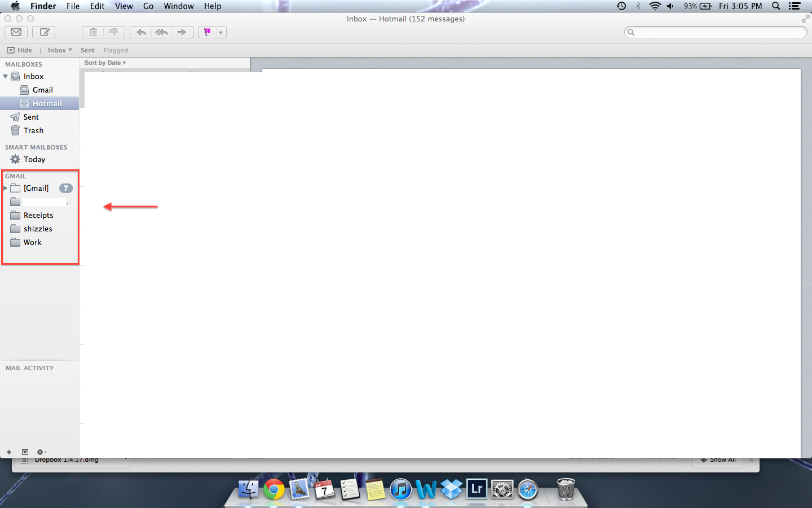Expand the [Gmail] folder triangle
The image size is (812, 508).
[6, 188]
